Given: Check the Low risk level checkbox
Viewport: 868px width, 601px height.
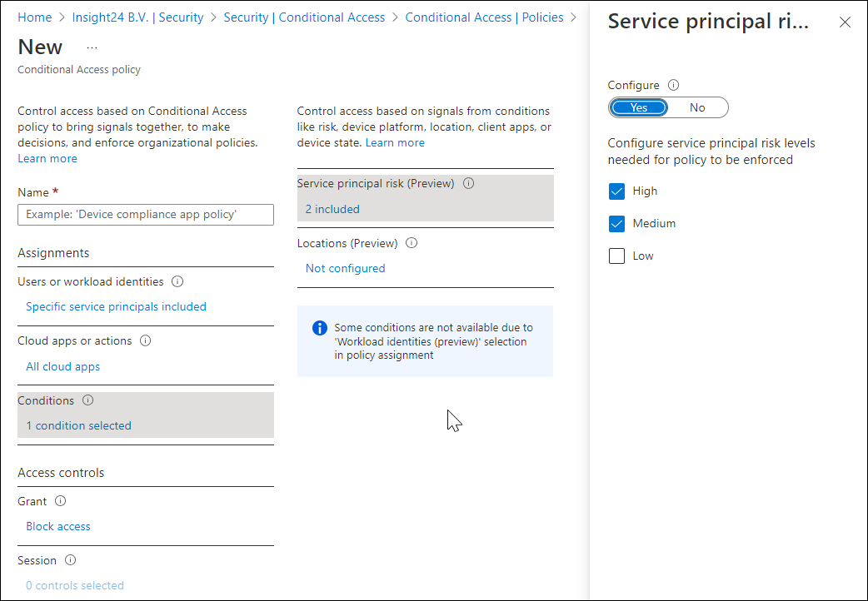Looking at the screenshot, I should 616,256.
